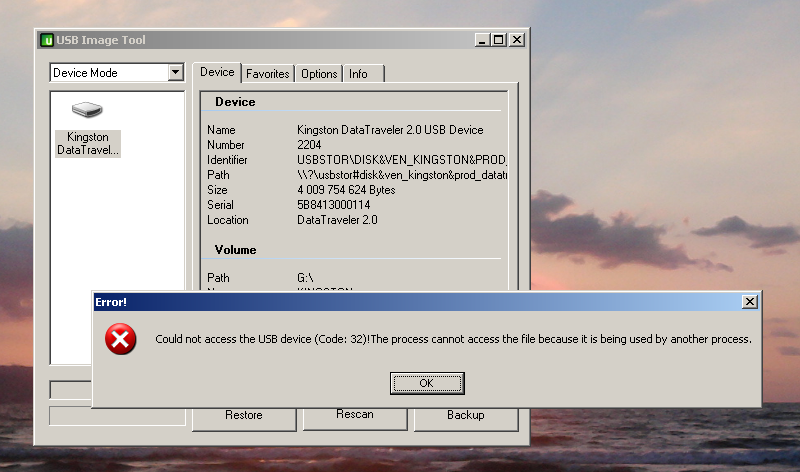The image size is (800, 472).
Task: Click the USB Image Tool title icon
Action: click(x=47, y=40)
